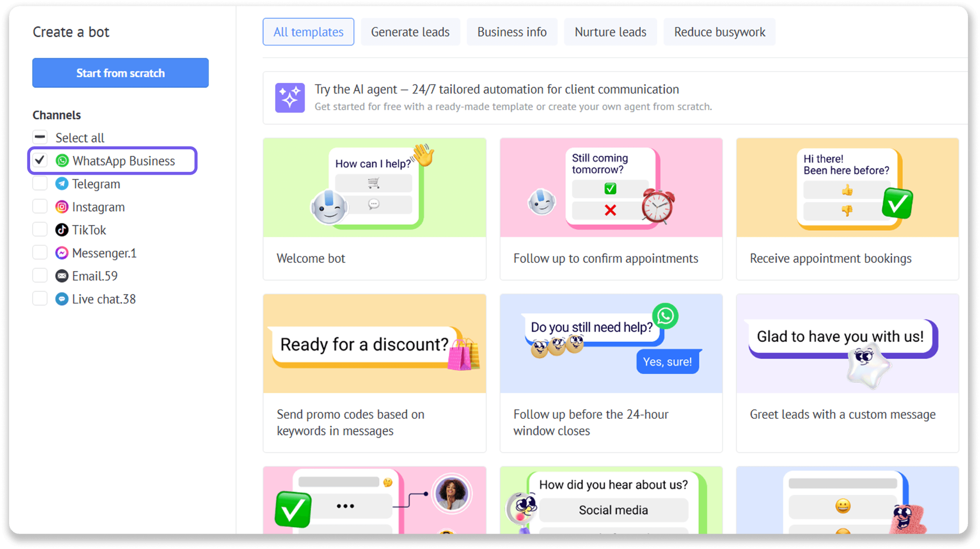This screenshot has height=549, width=980.
Task: Uncheck the WhatsApp Business checkbox
Action: 40,160
